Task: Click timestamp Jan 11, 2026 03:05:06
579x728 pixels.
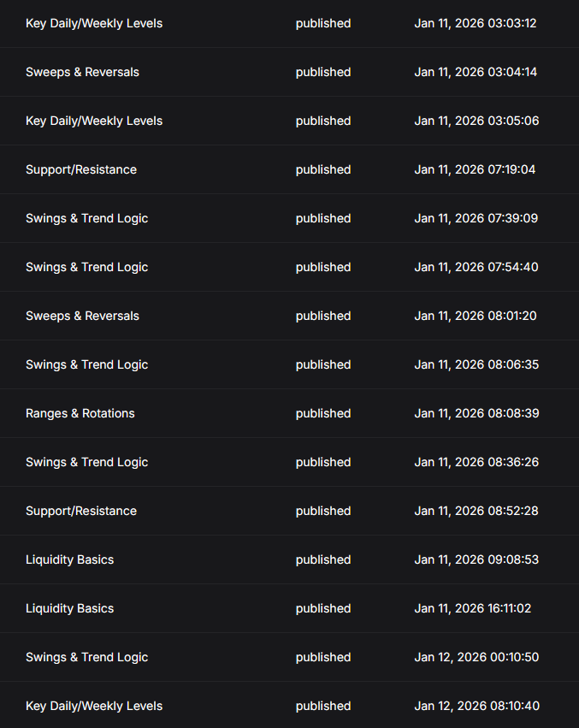Action: pos(476,121)
